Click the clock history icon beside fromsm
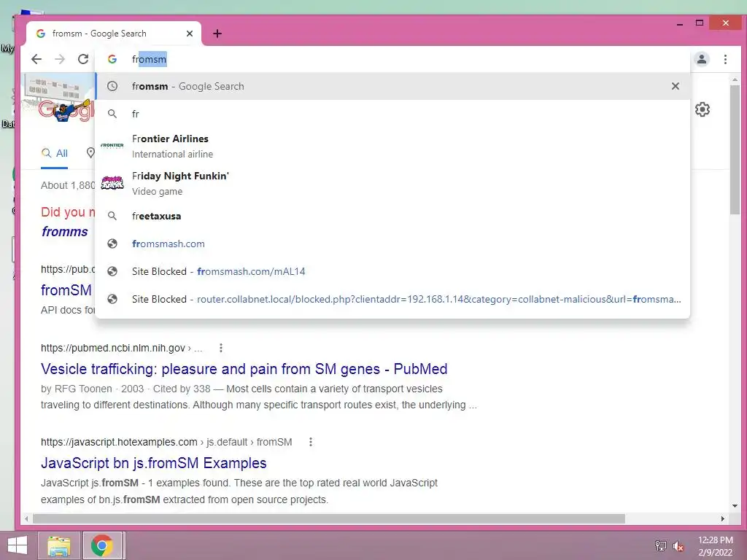The width and height of the screenshot is (747, 560). [x=112, y=86]
